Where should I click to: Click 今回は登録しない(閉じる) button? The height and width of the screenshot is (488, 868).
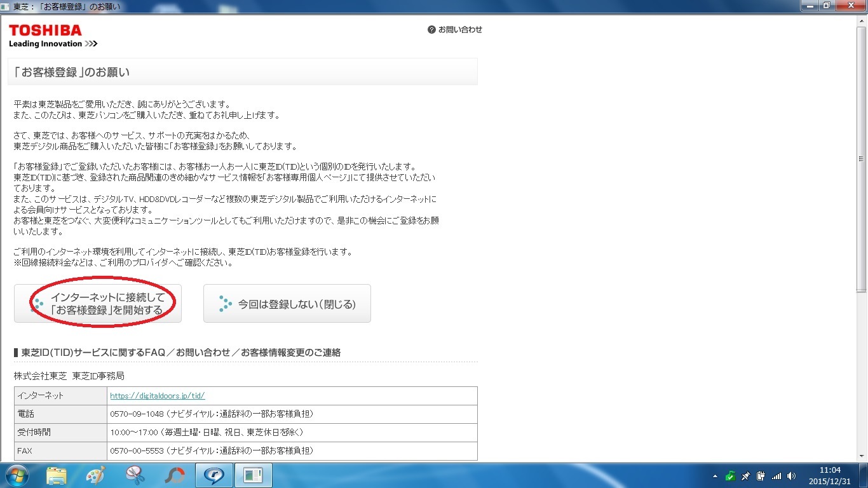pos(287,304)
